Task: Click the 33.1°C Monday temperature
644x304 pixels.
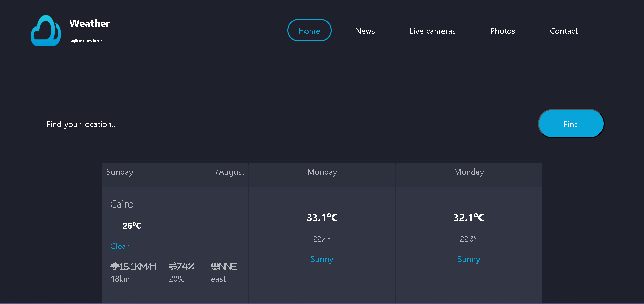Action: coord(322,217)
